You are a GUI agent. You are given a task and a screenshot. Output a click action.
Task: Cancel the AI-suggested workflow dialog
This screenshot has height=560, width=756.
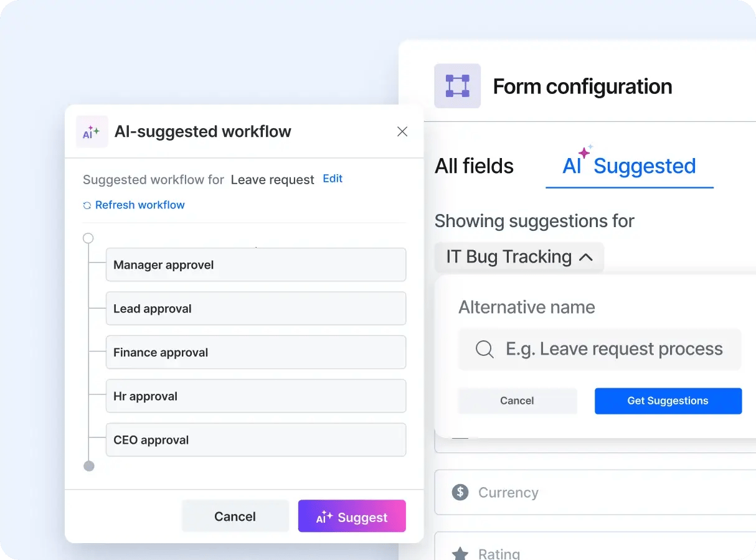coord(235,516)
